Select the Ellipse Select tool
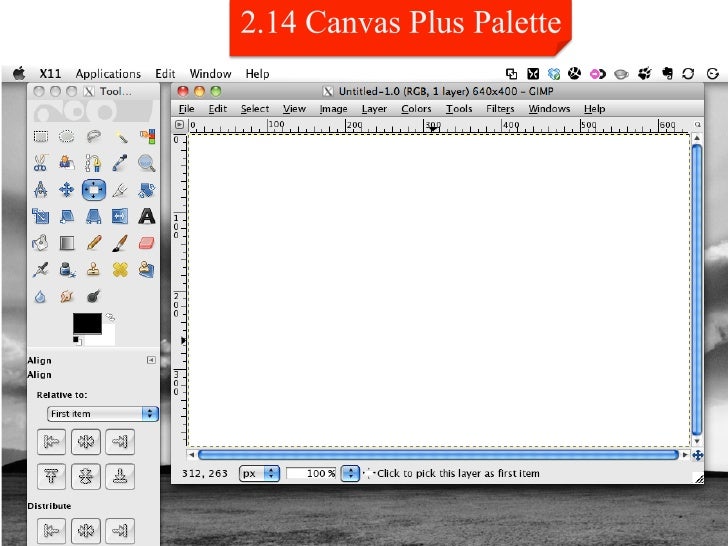 pyautogui.click(x=67, y=136)
